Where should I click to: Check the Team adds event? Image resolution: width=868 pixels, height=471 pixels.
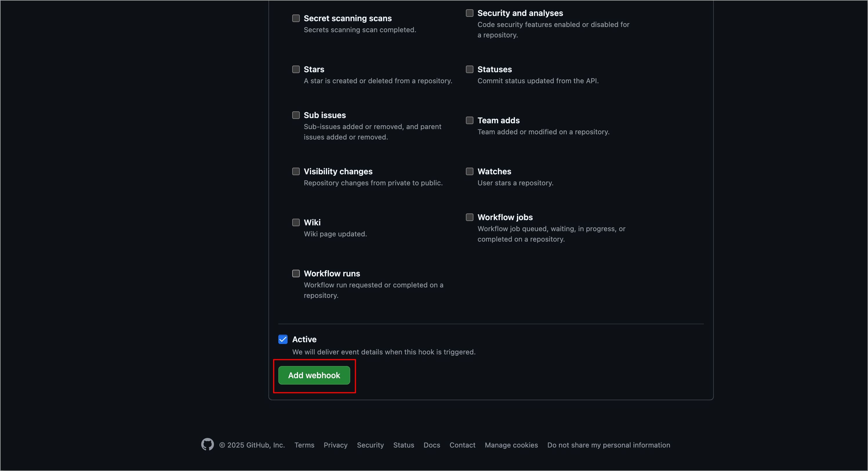pyautogui.click(x=469, y=120)
